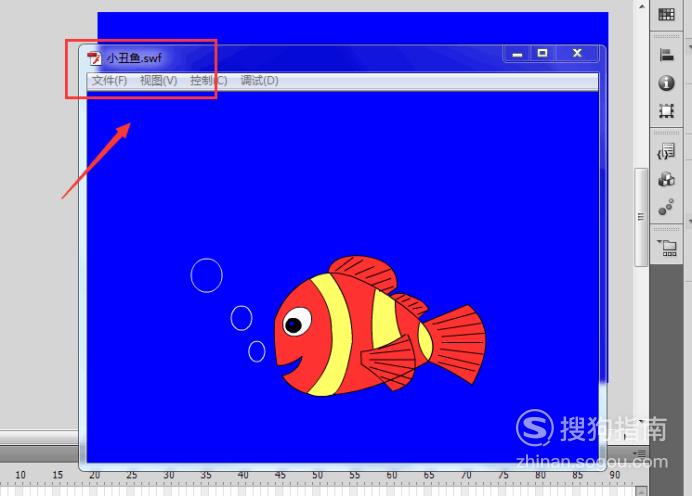This screenshot has height=496, width=692.
Task: Open the Align panel icon
Action: [x=666, y=55]
